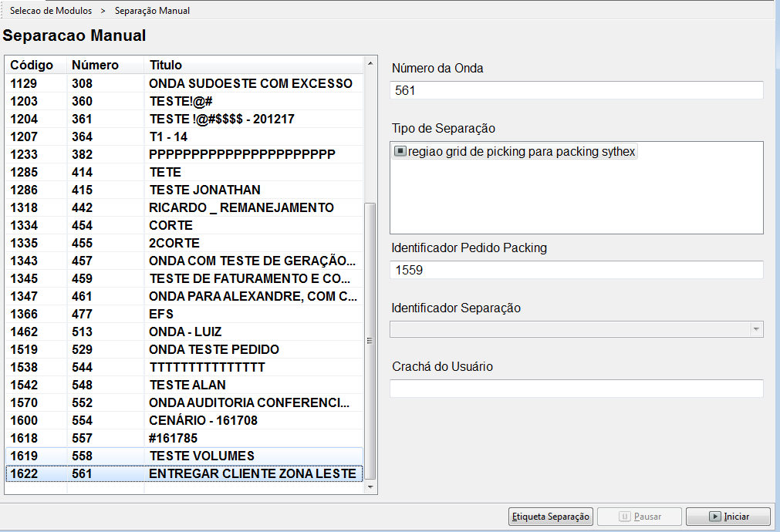Select the ONDA - LUIZ wave row
Screen dimensions: 780x532
[x=185, y=332]
